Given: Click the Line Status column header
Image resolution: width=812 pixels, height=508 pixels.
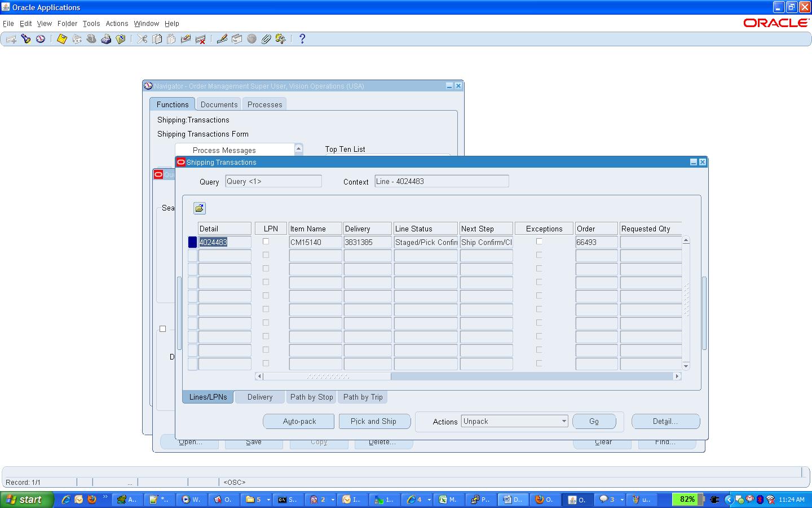Looking at the screenshot, I should coord(425,229).
